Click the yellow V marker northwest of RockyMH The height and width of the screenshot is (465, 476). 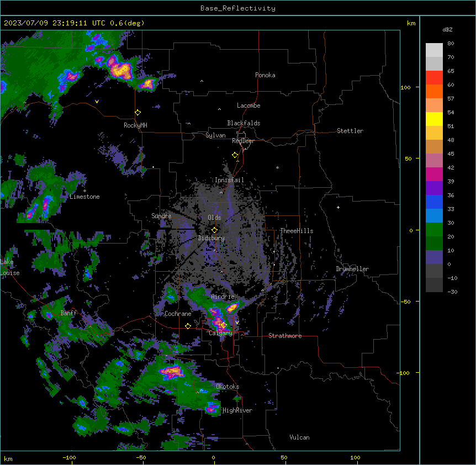click(97, 102)
